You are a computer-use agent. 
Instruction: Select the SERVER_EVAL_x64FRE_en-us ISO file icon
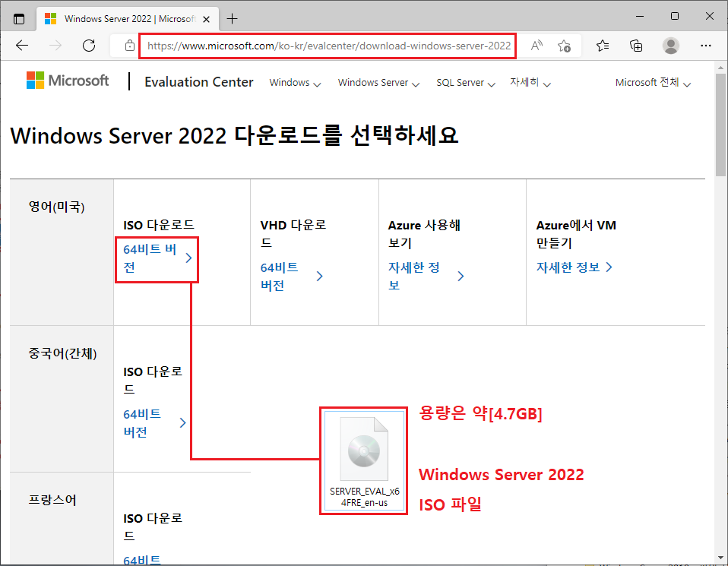(363, 460)
